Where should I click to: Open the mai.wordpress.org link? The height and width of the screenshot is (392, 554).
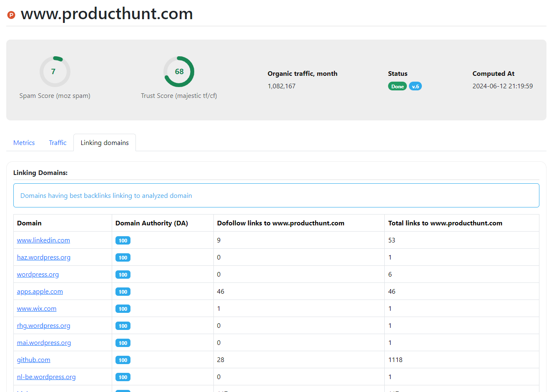click(44, 343)
